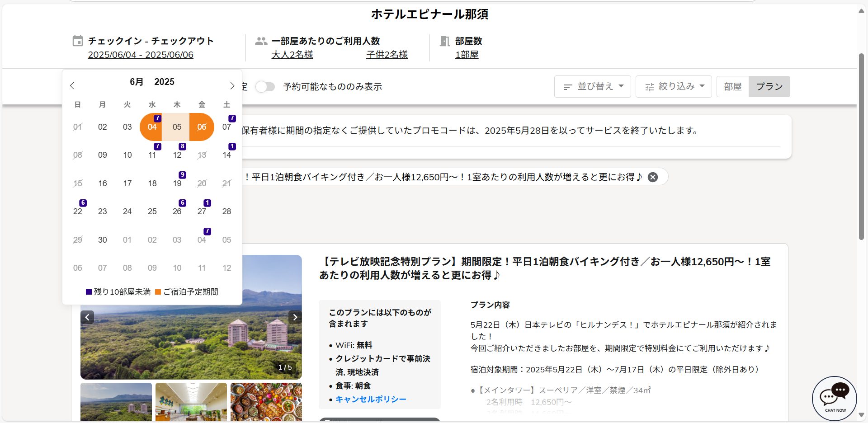Select June 12 in the calendar
This screenshot has height=423, width=868.
(177, 155)
